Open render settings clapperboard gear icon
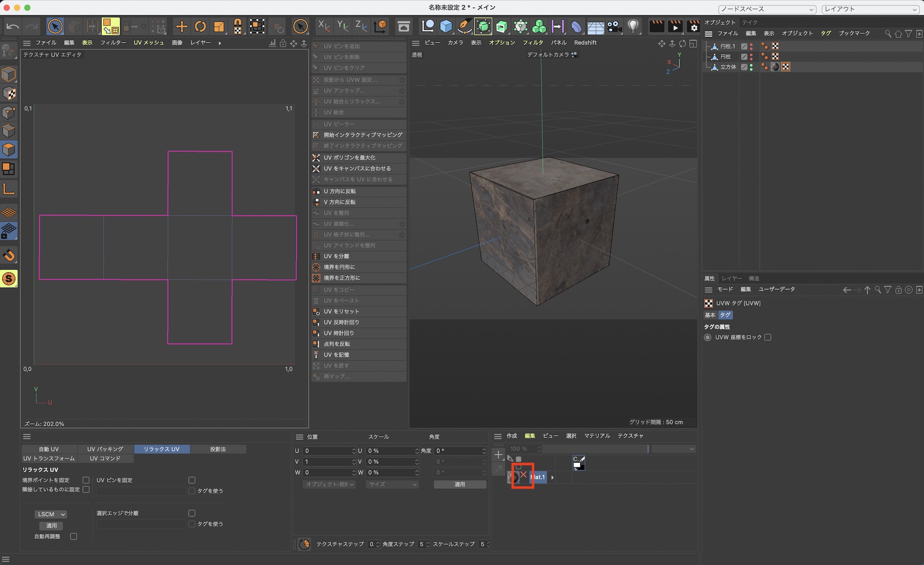Image resolution: width=924 pixels, height=565 pixels. pos(693,27)
